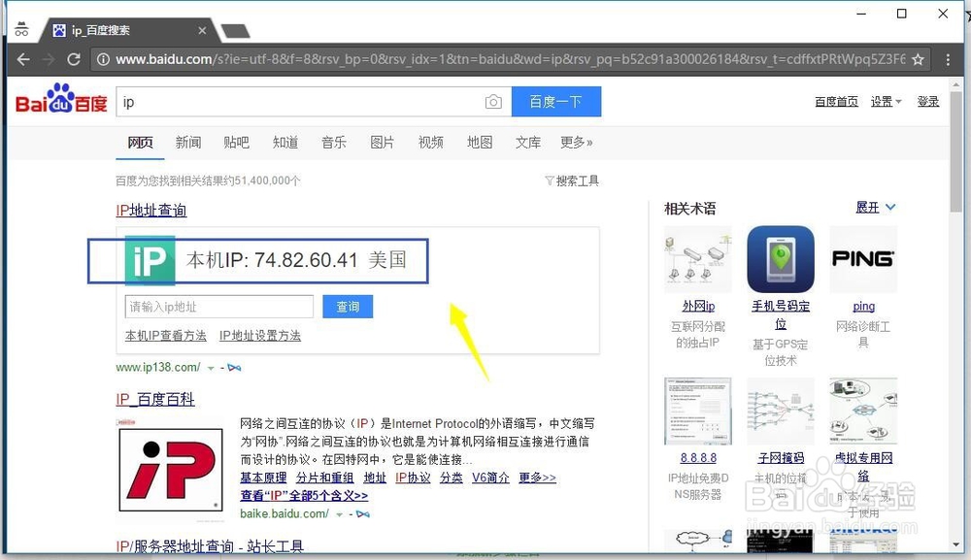Go to 百度首页 link
This screenshot has height=560, width=971.
point(836,102)
